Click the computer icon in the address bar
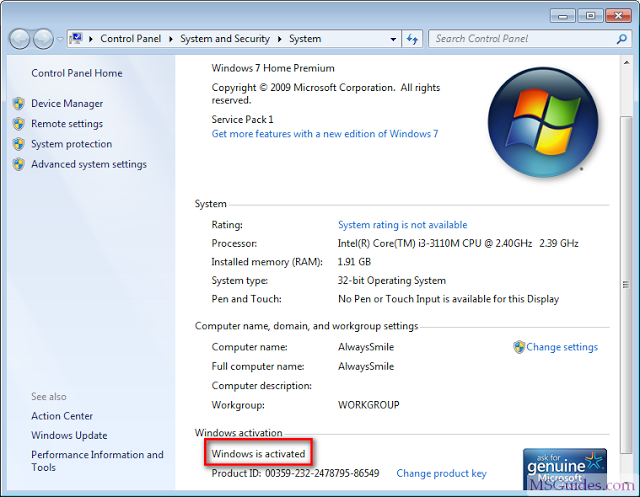Image resolution: width=640 pixels, height=497 pixels. [x=76, y=39]
